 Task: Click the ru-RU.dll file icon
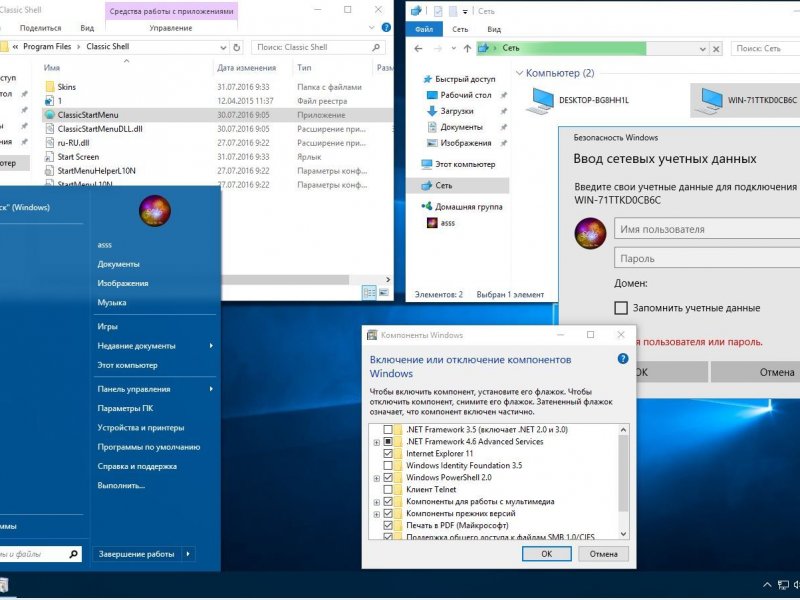click(x=49, y=143)
